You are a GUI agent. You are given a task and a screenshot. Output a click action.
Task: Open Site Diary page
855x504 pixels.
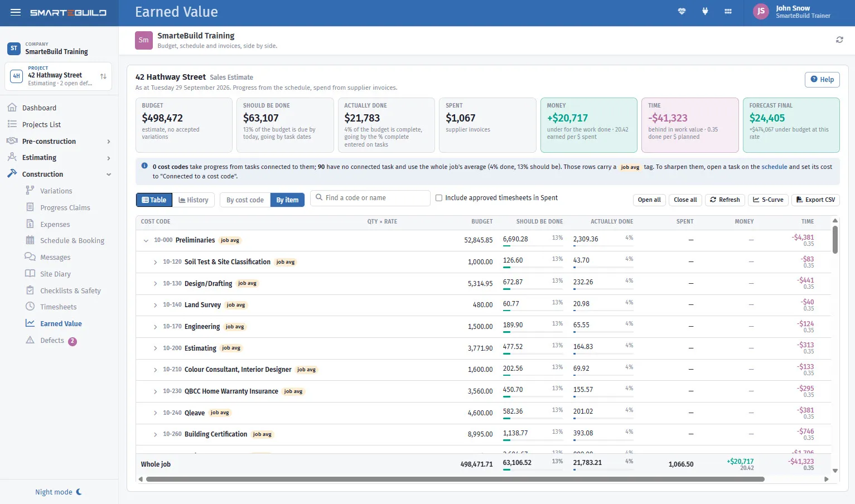[x=55, y=274]
